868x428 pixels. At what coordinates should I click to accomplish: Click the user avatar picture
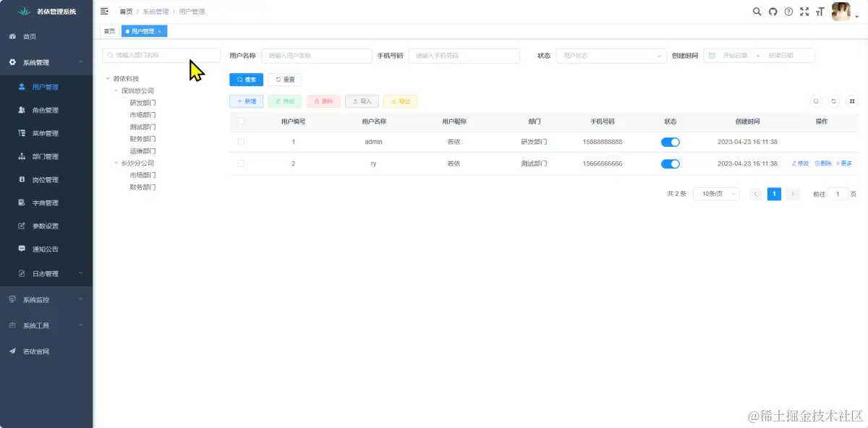(841, 12)
